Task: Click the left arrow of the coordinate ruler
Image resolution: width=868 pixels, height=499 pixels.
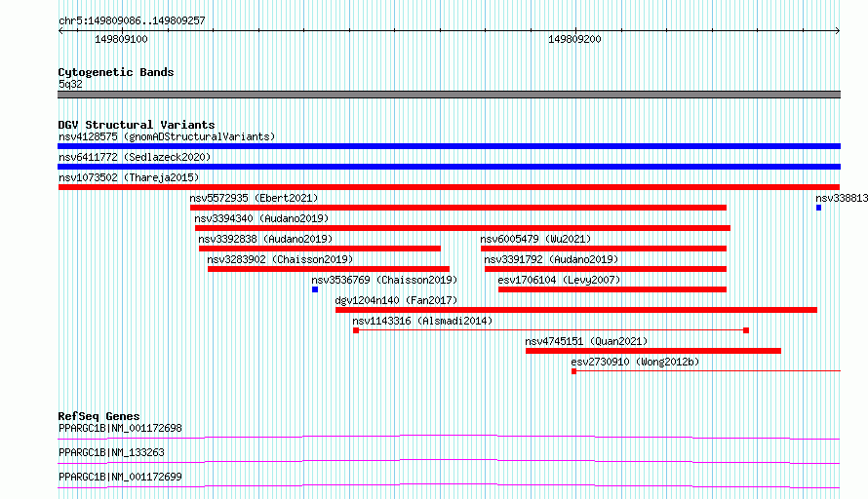Action: [x=60, y=30]
